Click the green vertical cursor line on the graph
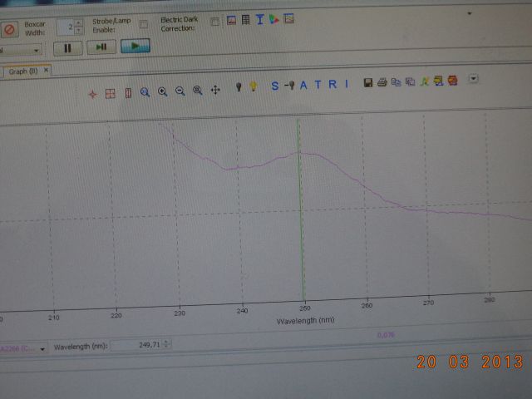Image resolution: width=532 pixels, height=399 pixels. [301, 210]
